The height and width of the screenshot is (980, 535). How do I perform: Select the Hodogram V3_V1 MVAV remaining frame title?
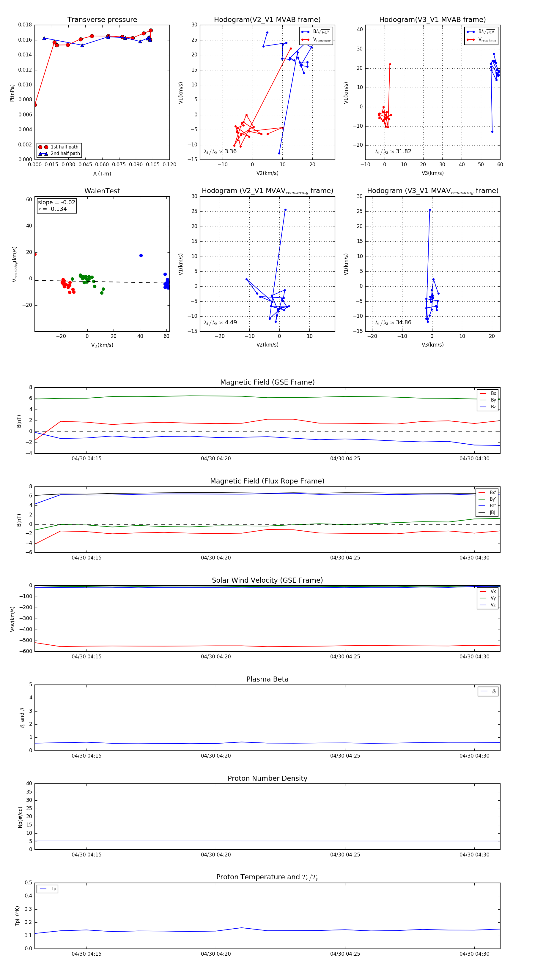pyautogui.click(x=432, y=191)
